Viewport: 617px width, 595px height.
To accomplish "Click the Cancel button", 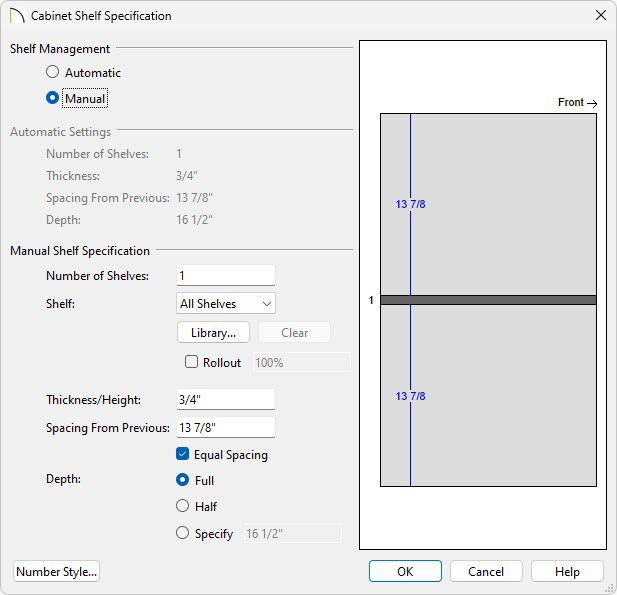I will pyautogui.click(x=486, y=571).
